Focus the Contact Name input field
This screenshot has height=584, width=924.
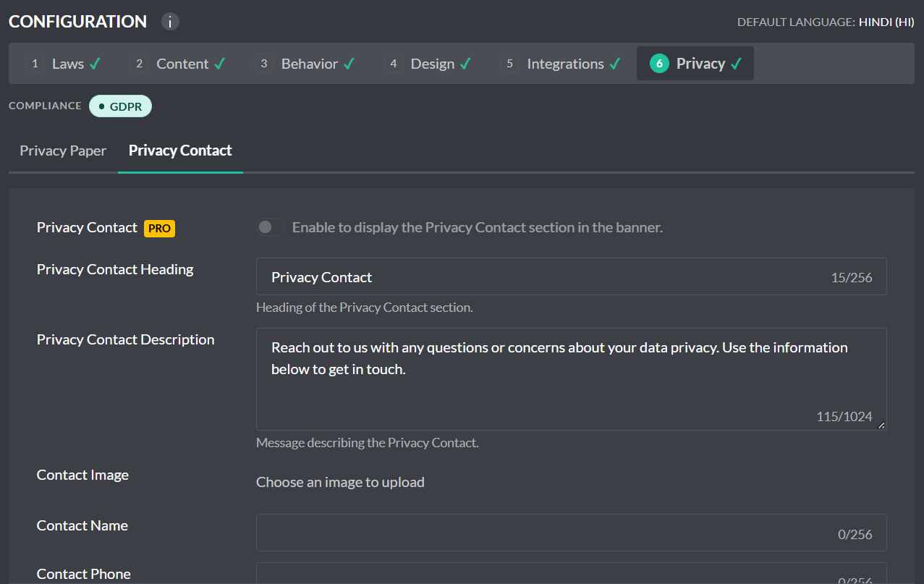pyautogui.click(x=572, y=533)
